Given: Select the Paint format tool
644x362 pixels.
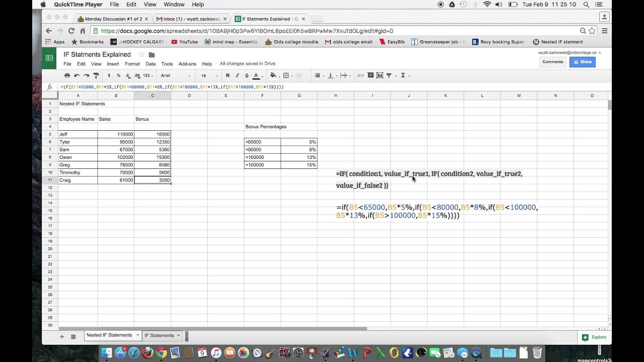Looking at the screenshot, I should pos(96,75).
